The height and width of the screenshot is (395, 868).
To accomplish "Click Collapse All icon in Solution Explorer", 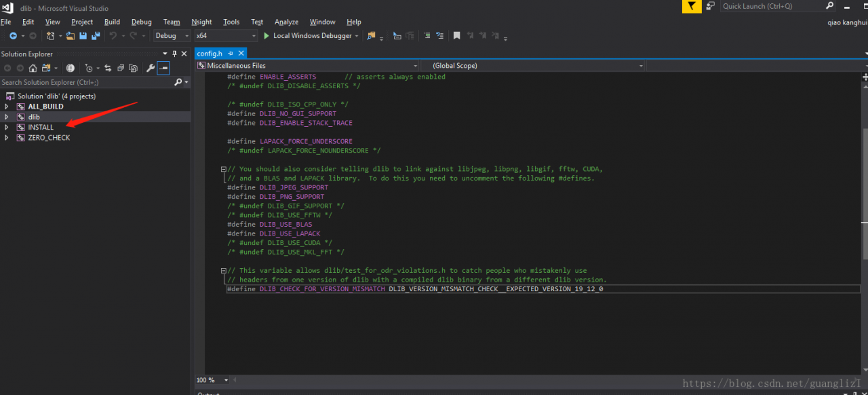I will (120, 68).
